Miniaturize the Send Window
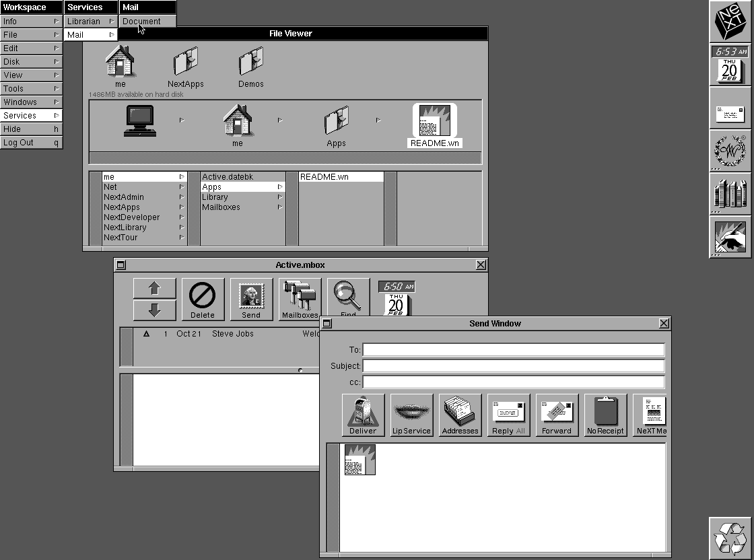754x560 pixels. [327, 324]
